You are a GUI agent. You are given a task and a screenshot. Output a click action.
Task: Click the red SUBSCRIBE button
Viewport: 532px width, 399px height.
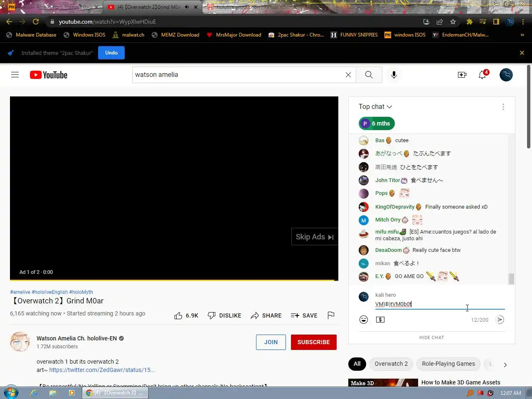314,342
